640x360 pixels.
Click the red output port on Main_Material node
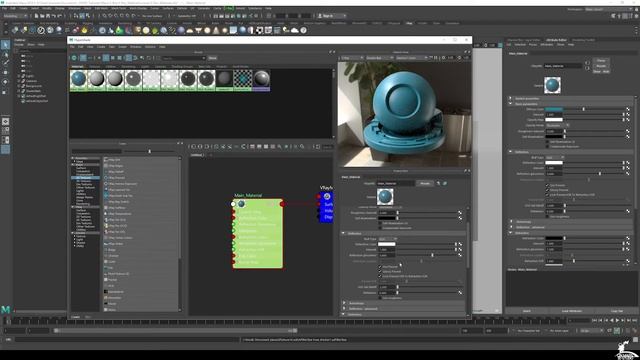(282, 204)
